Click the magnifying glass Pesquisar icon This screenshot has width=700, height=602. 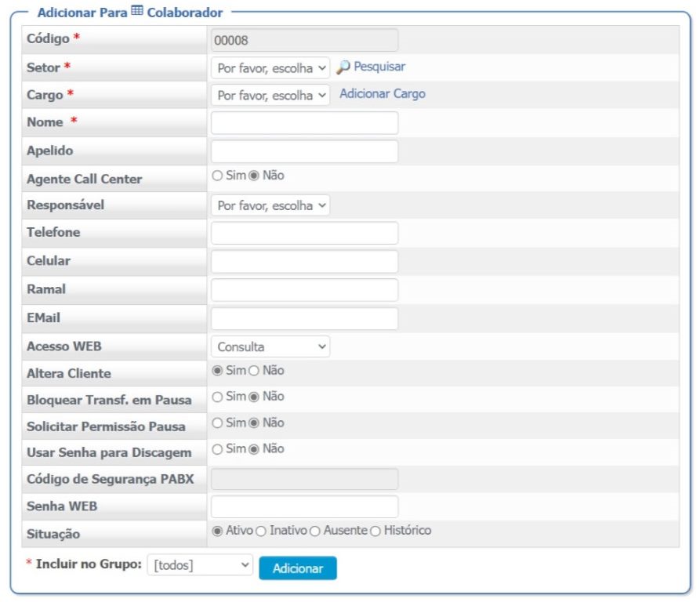point(343,67)
